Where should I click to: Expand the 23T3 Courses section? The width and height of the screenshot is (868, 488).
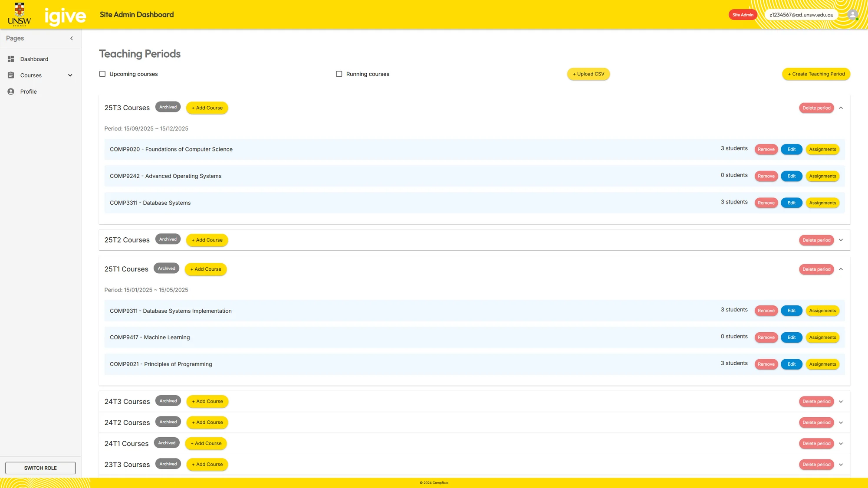(841, 465)
